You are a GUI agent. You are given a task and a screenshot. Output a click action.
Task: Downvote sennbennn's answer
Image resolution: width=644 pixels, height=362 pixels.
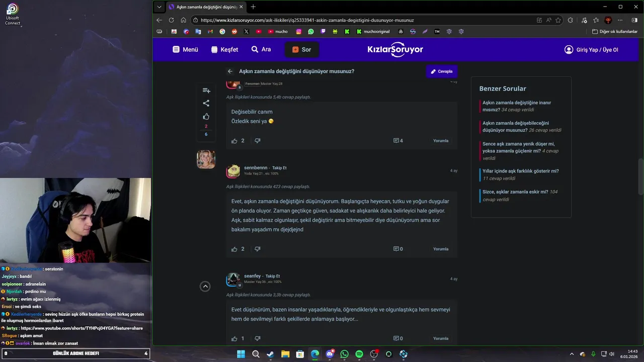[258, 249]
